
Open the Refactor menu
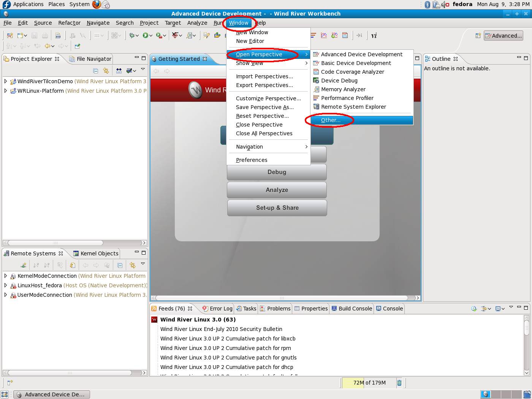pos(69,23)
